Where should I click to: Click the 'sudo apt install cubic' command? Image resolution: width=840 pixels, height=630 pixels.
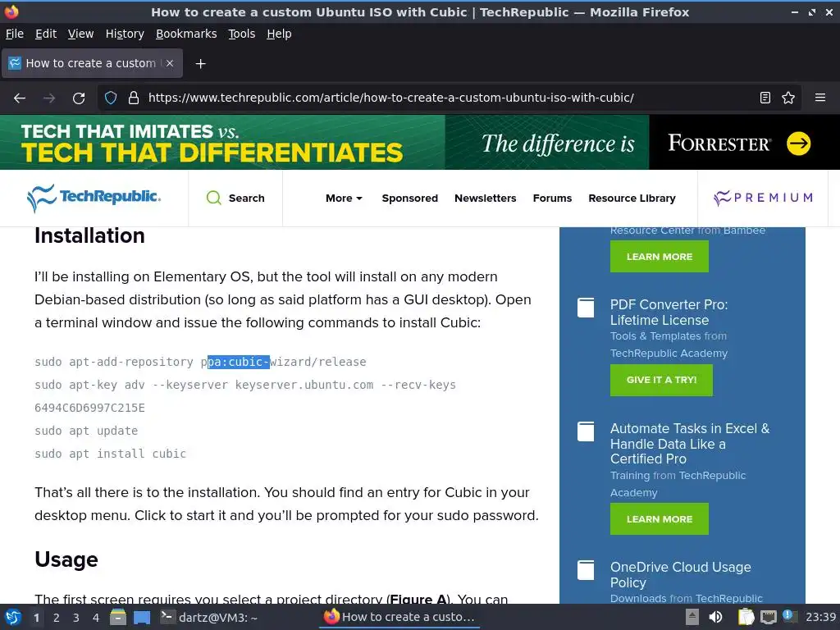pyautogui.click(x=111, y=454)
